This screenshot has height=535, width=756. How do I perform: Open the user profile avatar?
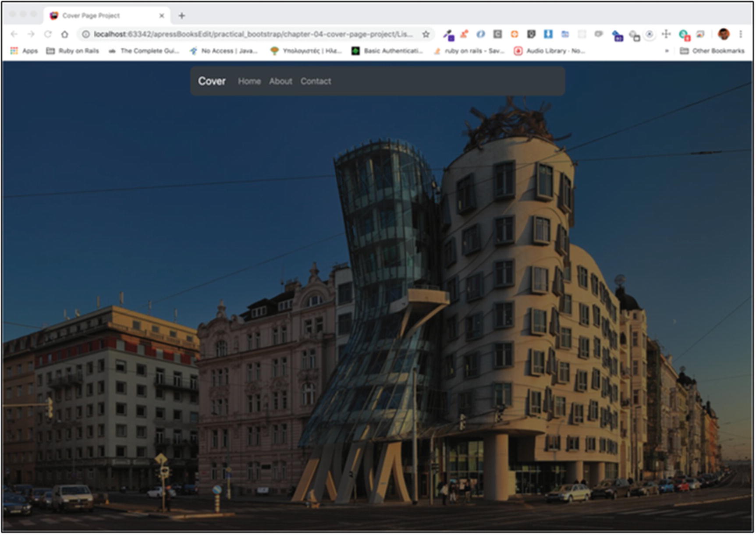tap(724, 34)
